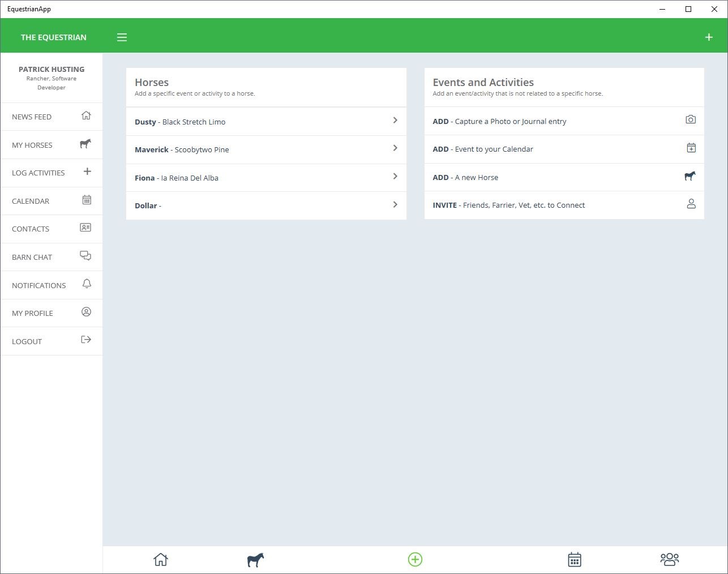Click ADD - Capture a Photo or Journal entry
The width and height of the screenshot is (728, 574).
(x=564, y=121)
